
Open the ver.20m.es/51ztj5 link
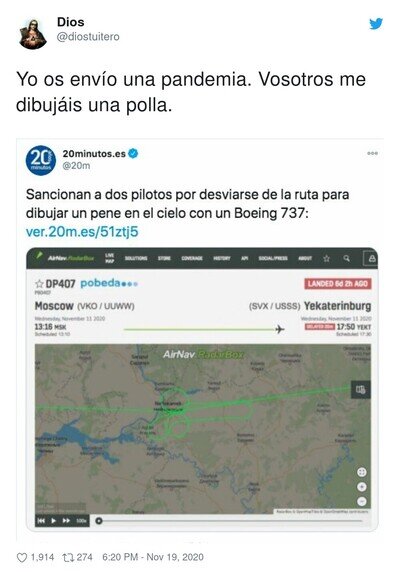click(x=82, y=232)
